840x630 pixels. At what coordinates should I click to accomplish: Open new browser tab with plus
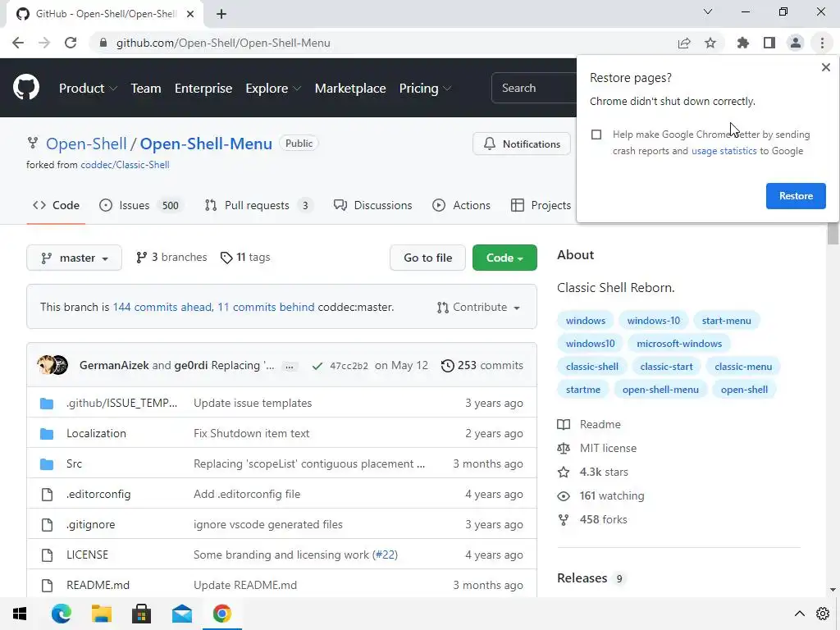click(x=221, y=14)
